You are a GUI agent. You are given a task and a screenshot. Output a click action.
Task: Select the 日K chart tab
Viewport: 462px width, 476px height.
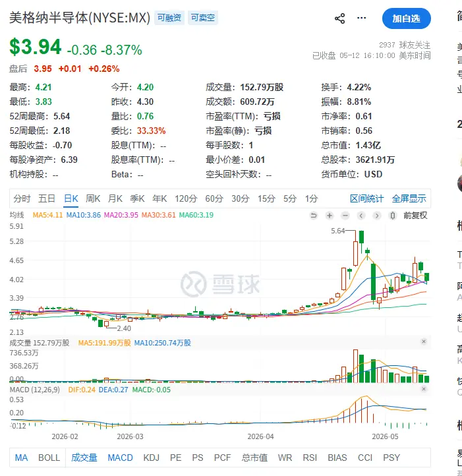click(71, 198)
